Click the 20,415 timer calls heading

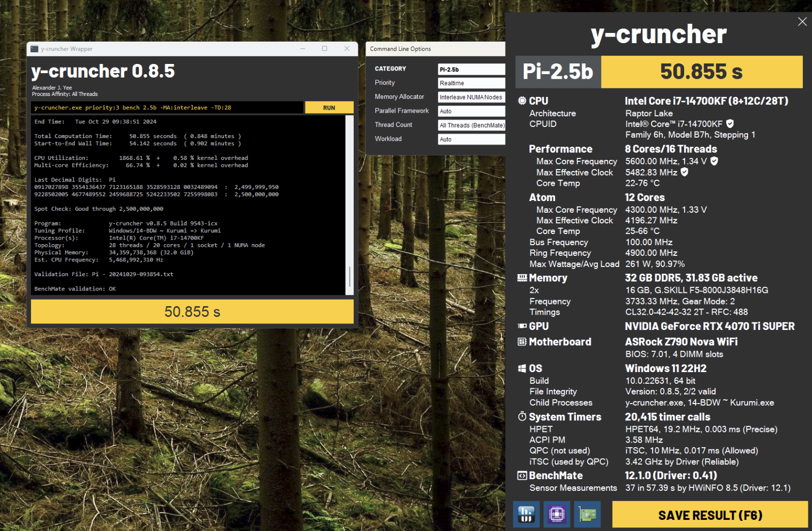[x=667, y=417]
